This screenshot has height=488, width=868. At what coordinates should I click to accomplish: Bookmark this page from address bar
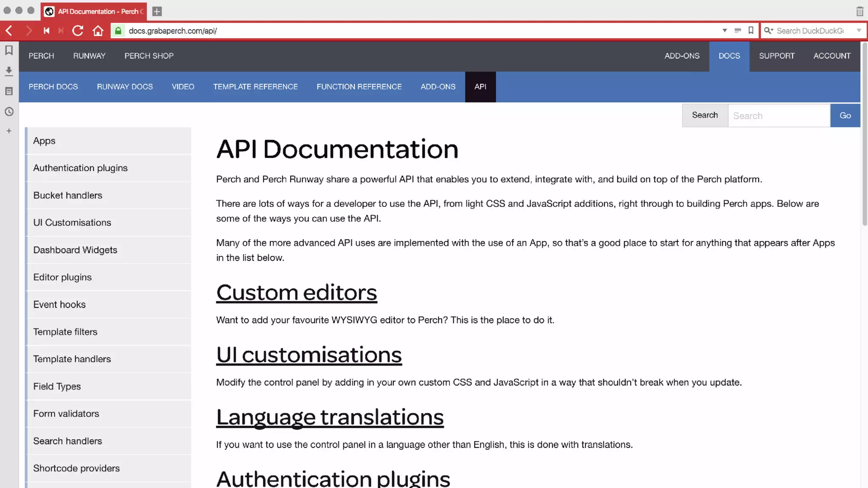tap(751, 30)
